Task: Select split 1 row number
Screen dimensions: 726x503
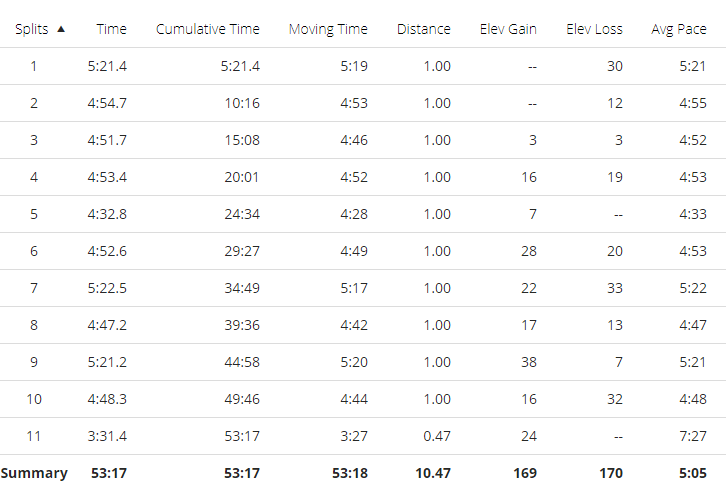Action: coord(33,66)
